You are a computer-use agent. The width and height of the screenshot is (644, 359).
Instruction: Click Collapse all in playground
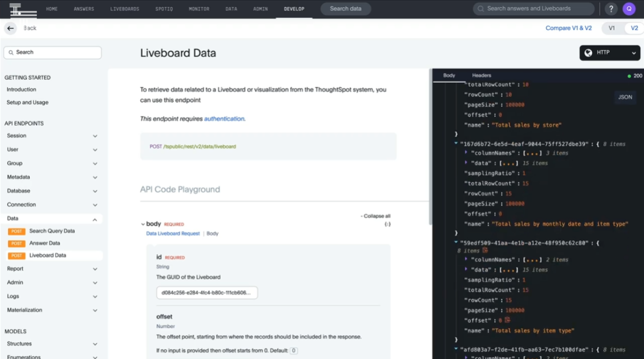pyautogui.click(x=375, y=216)
